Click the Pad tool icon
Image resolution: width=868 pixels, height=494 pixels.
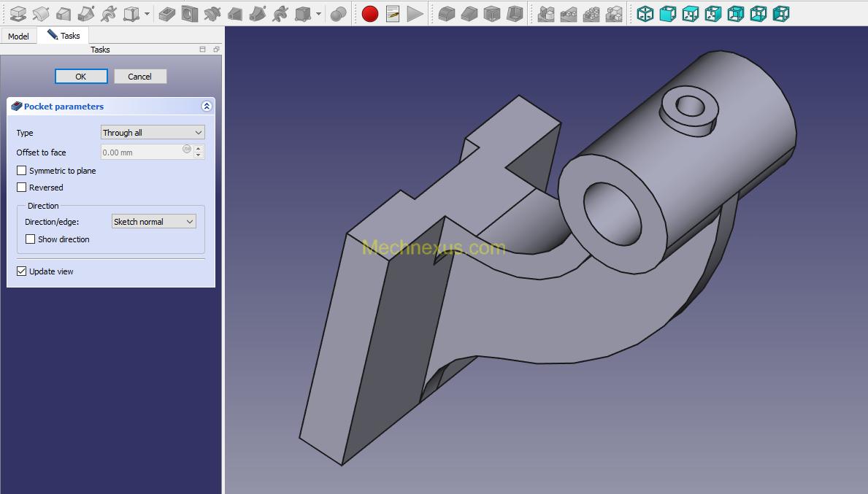(x=18, y=14)
